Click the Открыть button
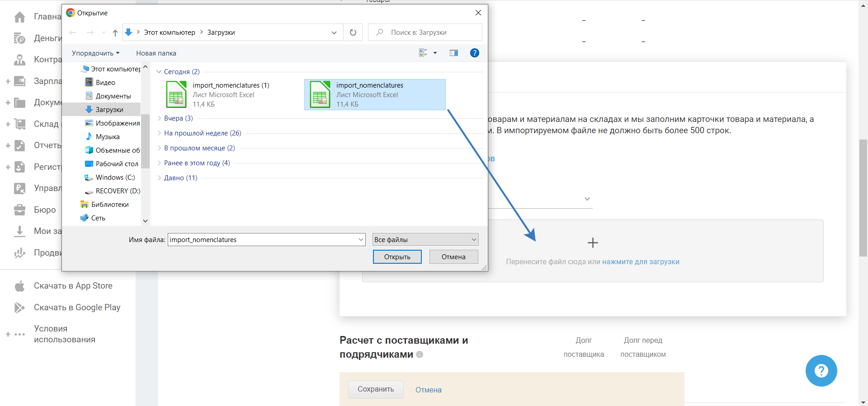This screenshot has height=406, width=868. (397, 257)
